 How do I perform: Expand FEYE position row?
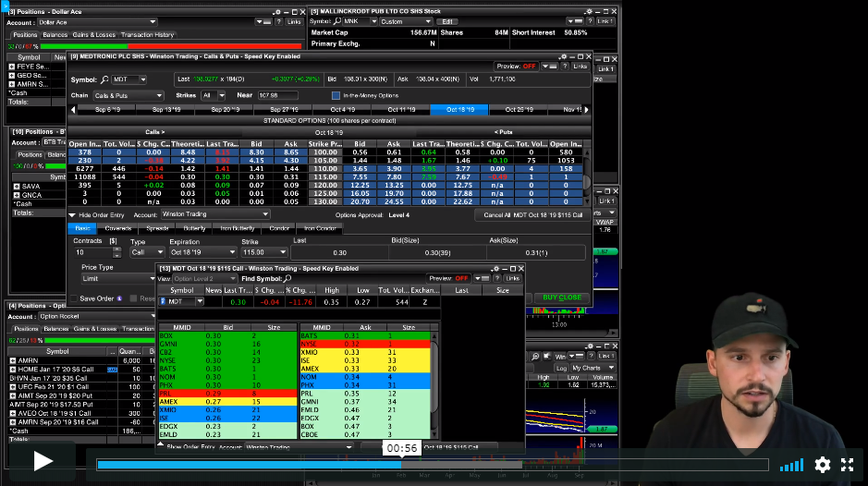tap(12, 67)
